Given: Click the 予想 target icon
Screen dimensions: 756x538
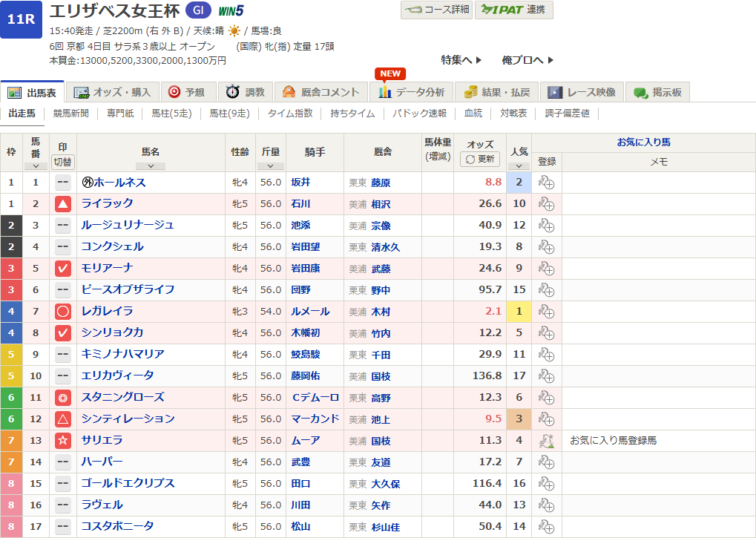Looking at the screenshot, I should click(174, 92).
